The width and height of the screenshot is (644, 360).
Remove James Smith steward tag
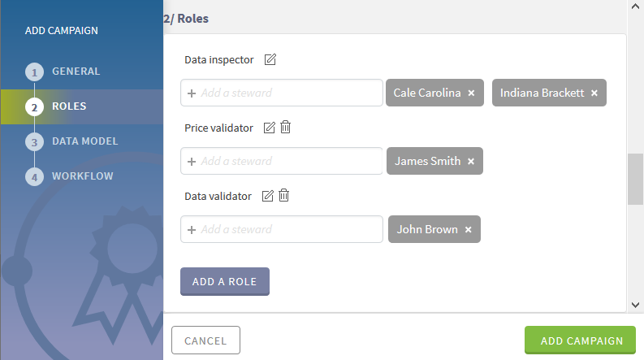472,161
